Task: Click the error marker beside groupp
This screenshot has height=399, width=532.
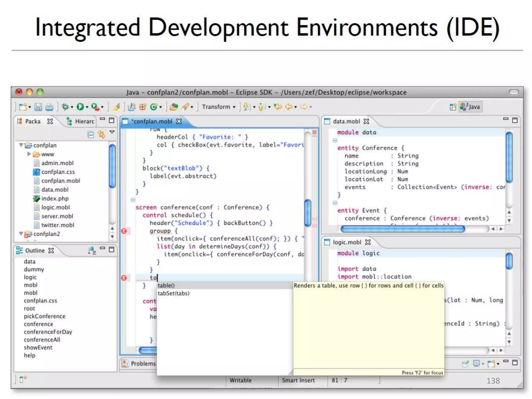Action: [x=124, y=231]
